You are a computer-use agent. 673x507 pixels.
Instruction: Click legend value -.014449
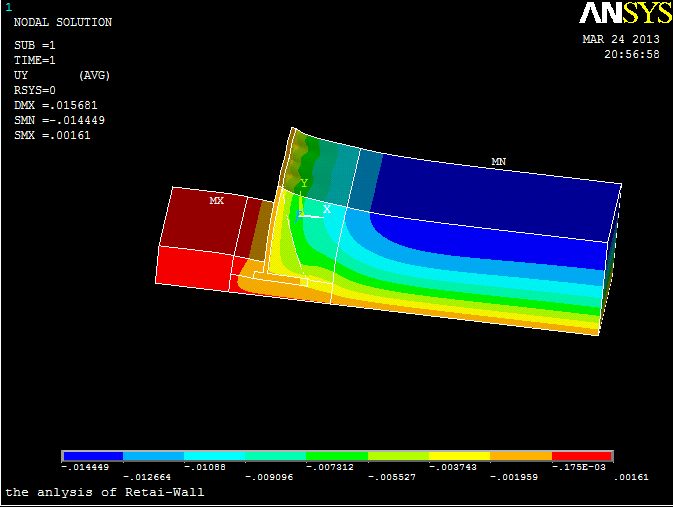[x=85, y=467]
